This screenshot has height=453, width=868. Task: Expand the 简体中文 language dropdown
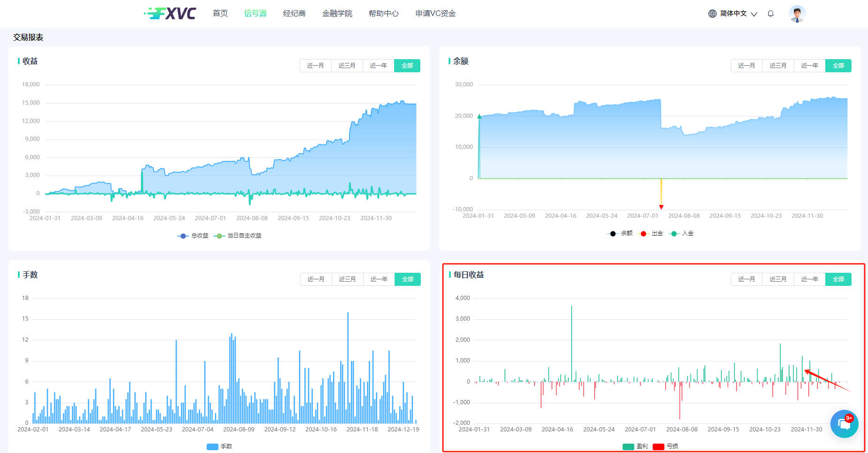click(737, 14)
